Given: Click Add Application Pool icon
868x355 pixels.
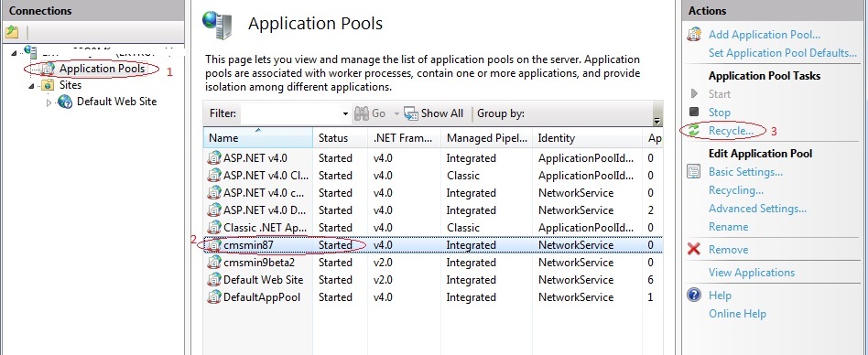Looking at the screenshot, I should (x=694, y=34).
